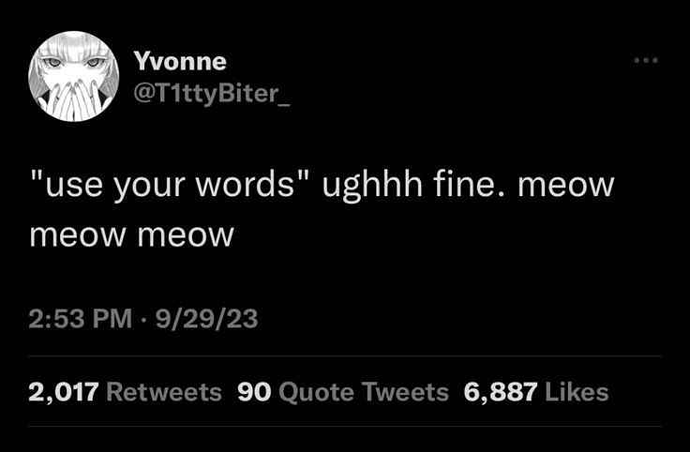Image resolution: width=690 pixels, height=452 pixels.
Task: Click the second line "meow meow" text
Action: pyautogui.click(x=132, y=235)
